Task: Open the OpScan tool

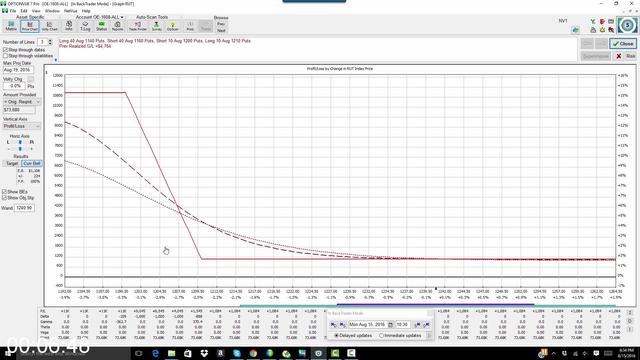Action: point(173,26)
